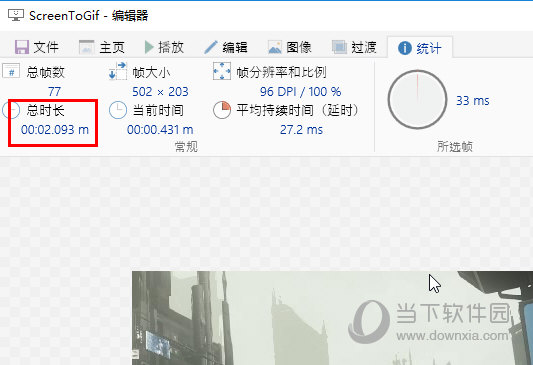Click the 平均持续时间（延时） label

[298, 110]
